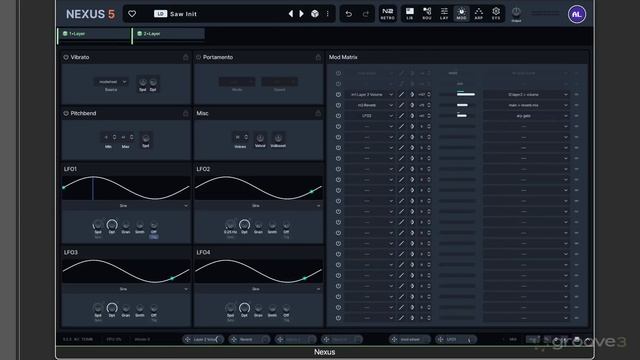Viewport: 640px width, 360px height.
Task: Open the LIB library page
Action: point(409,14)
